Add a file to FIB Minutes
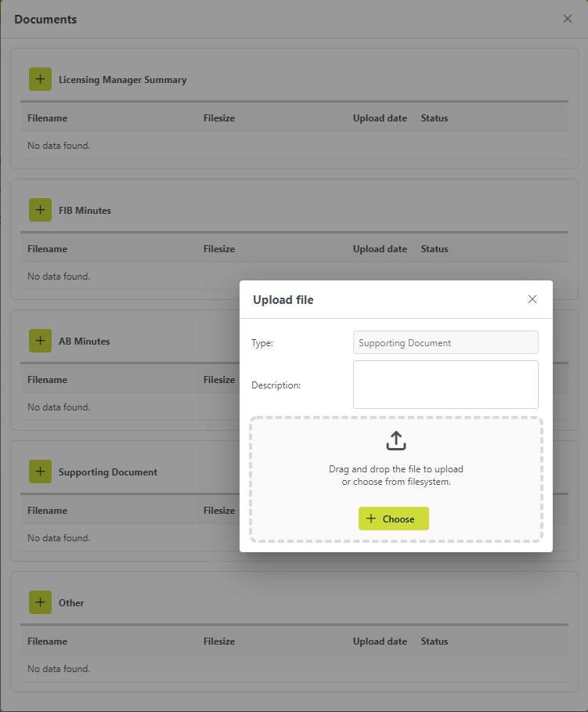This screenshot has width=588, height=712. coord(40,210)
